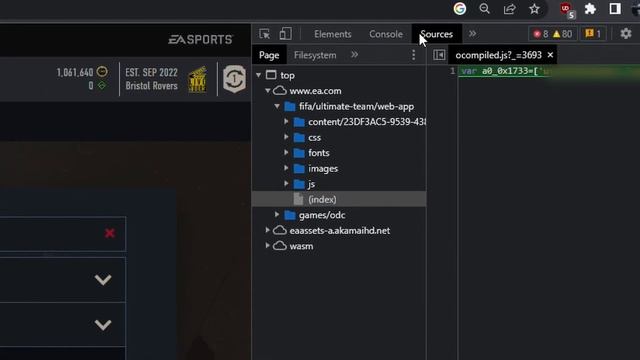Click the EST. SEP 2022 club text
This screenshot has height=360, width=640.
click(x=151, y=72)
